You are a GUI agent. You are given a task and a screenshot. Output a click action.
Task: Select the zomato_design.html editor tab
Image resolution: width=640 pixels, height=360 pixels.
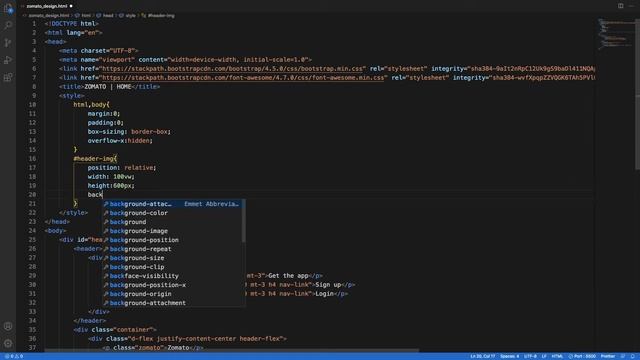click(x=47, y=6)
